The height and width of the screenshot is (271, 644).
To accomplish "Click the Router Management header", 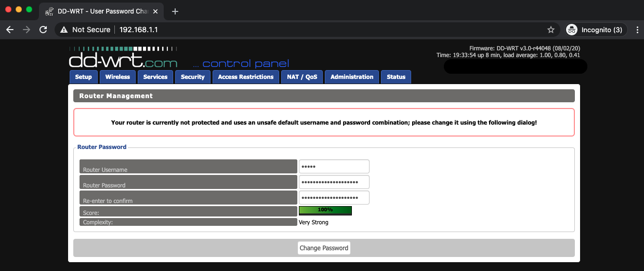I will pyautogui.click(x=324, y=96).
